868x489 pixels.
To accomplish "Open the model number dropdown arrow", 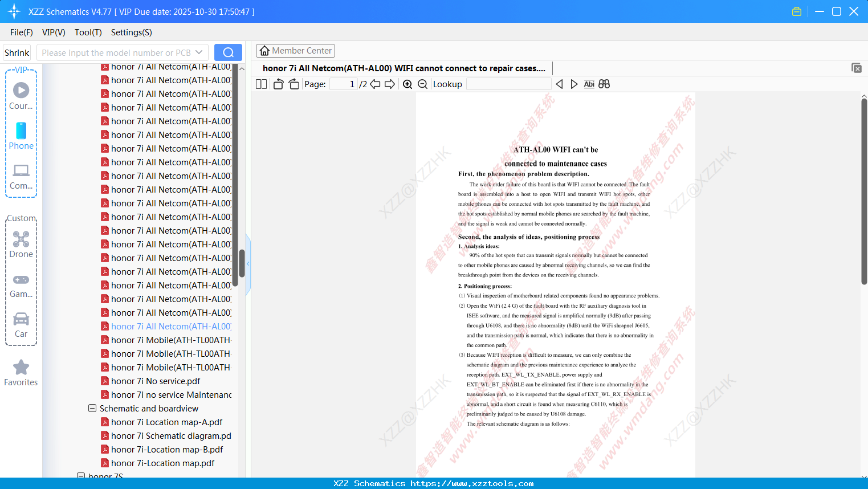I will [x=199, y=52].
